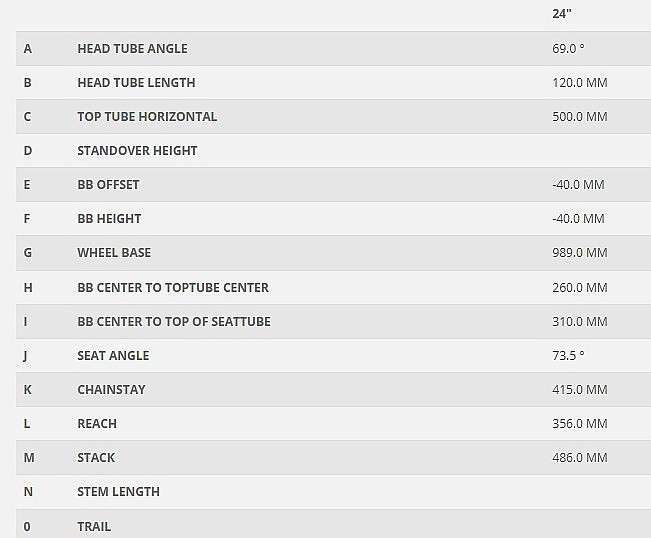Click the HEAD TUBE LENGTH label

click(136, 83)
